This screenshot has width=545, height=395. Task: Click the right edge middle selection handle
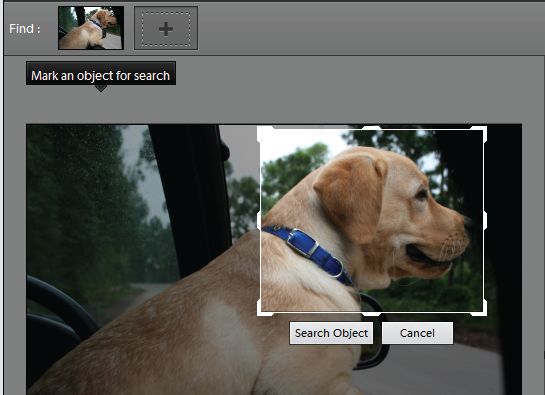(x=485, y=220)
